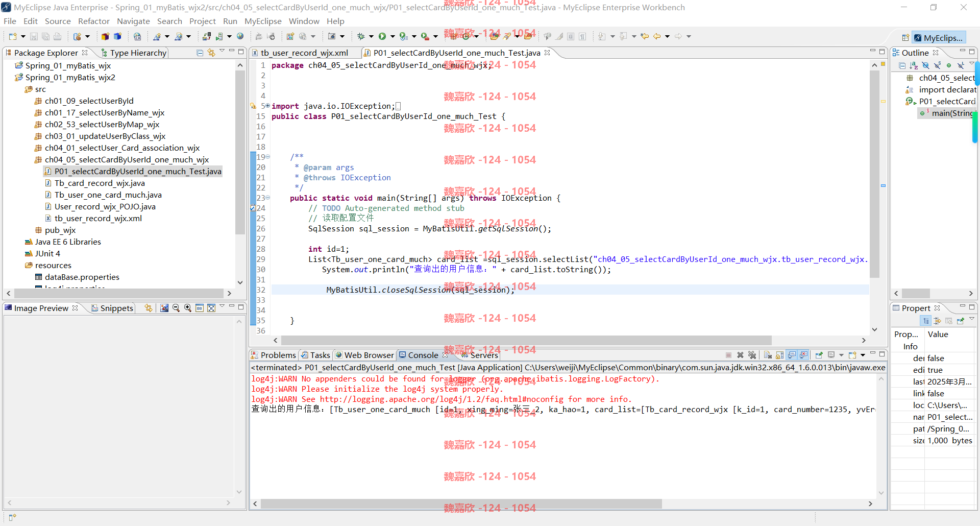This screenshot has width=980, height=526.
Task: Collapse all in Package Explorer
Action: tap(200, 53)
